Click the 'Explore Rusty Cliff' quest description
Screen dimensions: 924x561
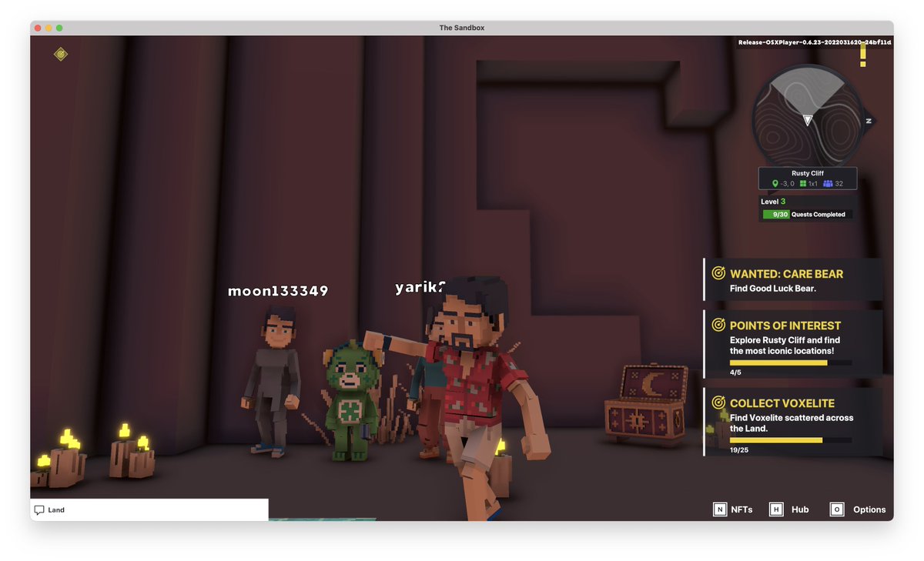[785, 346]
